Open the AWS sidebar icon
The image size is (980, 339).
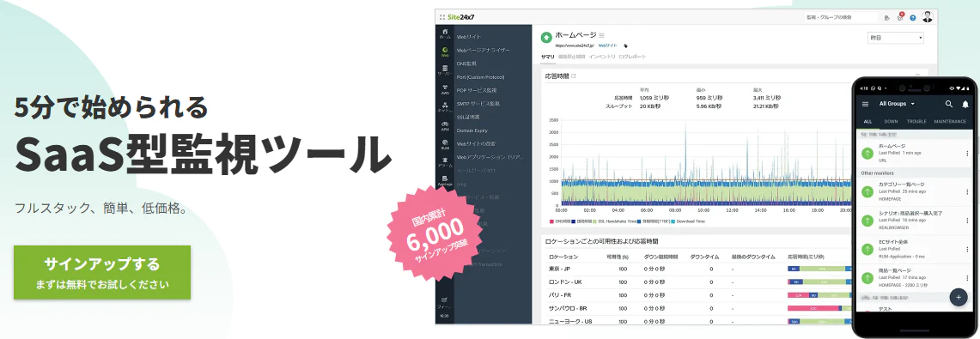click(444, 88)
